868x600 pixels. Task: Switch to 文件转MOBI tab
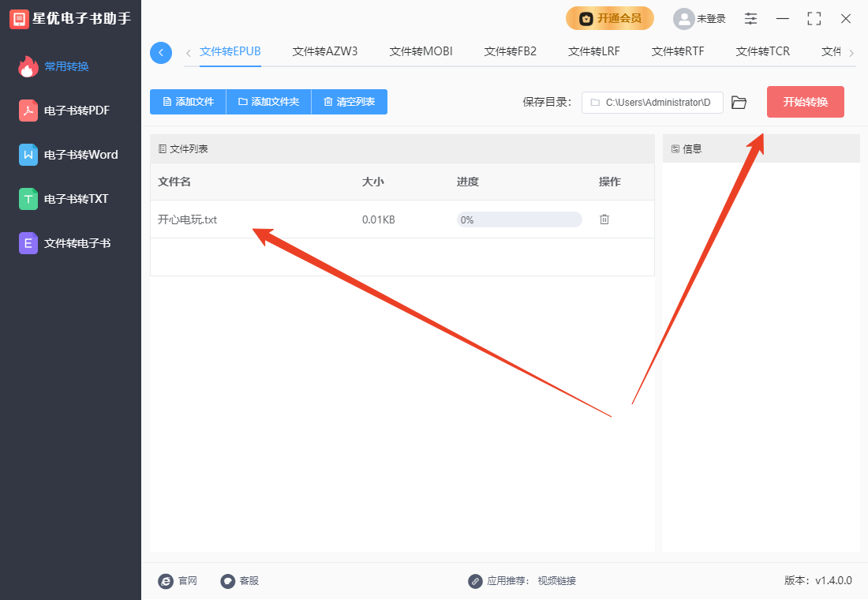click(x=421, y=51)
